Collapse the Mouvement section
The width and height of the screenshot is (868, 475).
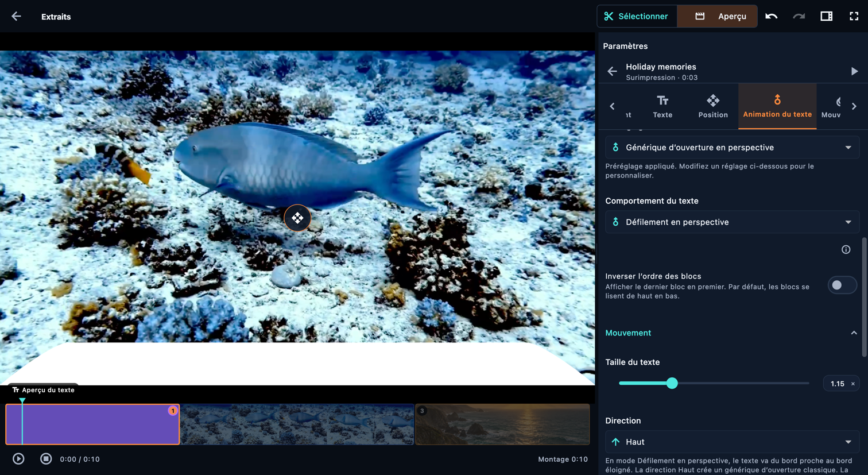coord(854,333)
